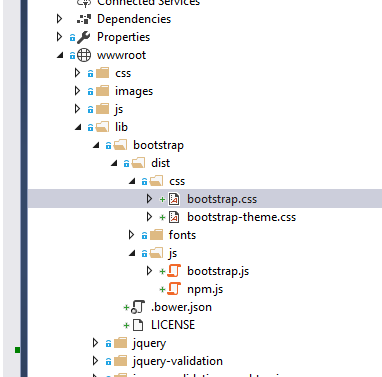Expand the Properties node
Viewport: 382px width, 377px height.
[59, 37]
